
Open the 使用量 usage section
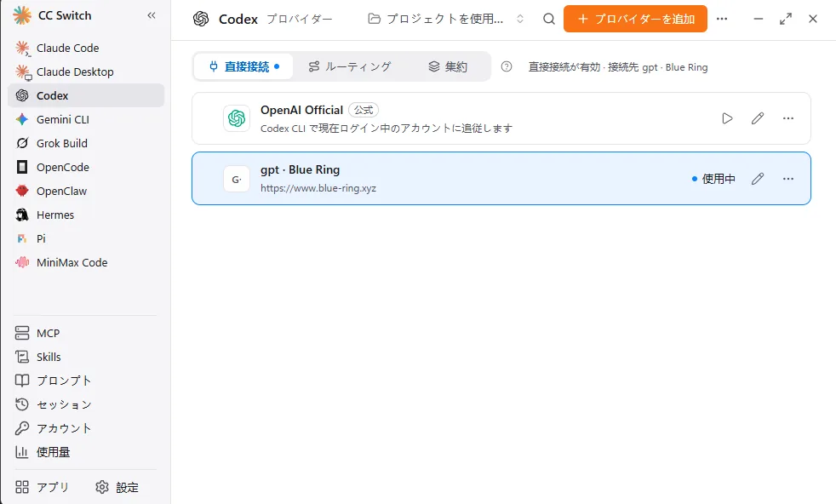click(x=86, y=452)
